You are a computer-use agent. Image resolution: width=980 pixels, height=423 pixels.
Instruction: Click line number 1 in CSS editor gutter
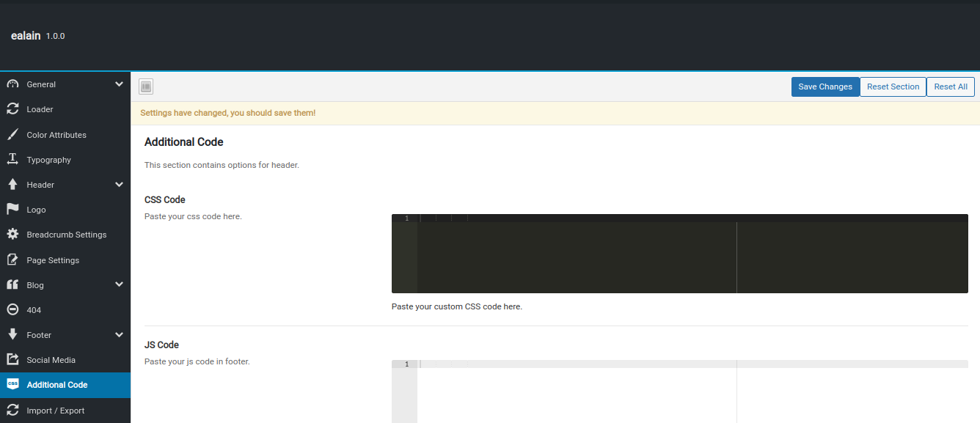coord(406,218)
